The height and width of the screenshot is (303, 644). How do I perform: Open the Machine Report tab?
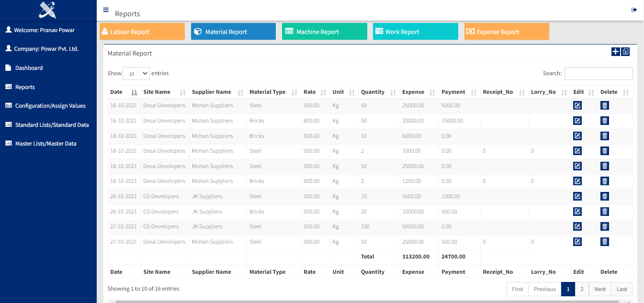tap(325, 32)
